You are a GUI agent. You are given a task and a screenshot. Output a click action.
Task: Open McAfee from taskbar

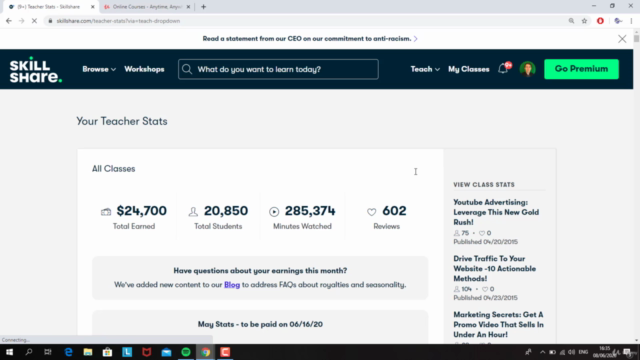[147, 352]
